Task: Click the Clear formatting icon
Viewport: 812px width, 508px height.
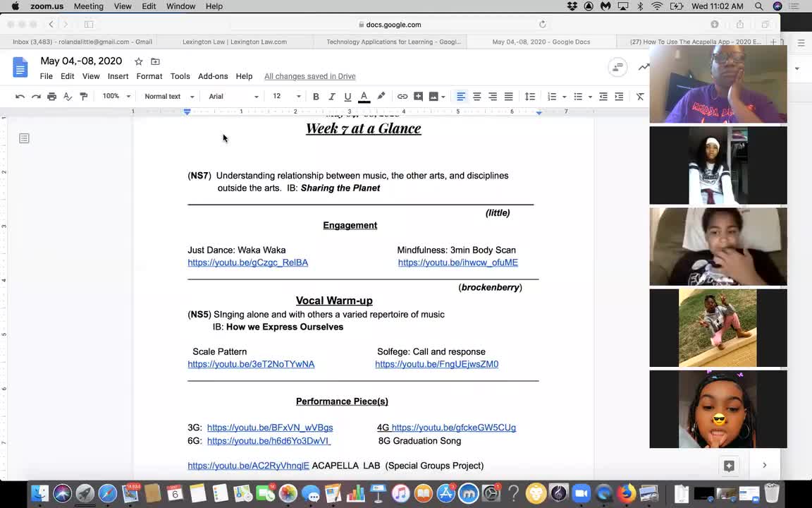Action: [639, 96]
